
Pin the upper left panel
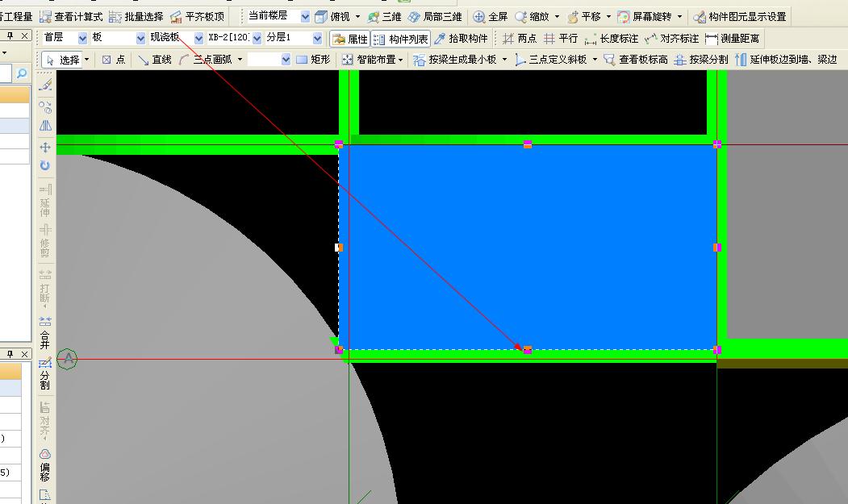tap(10, 35)
